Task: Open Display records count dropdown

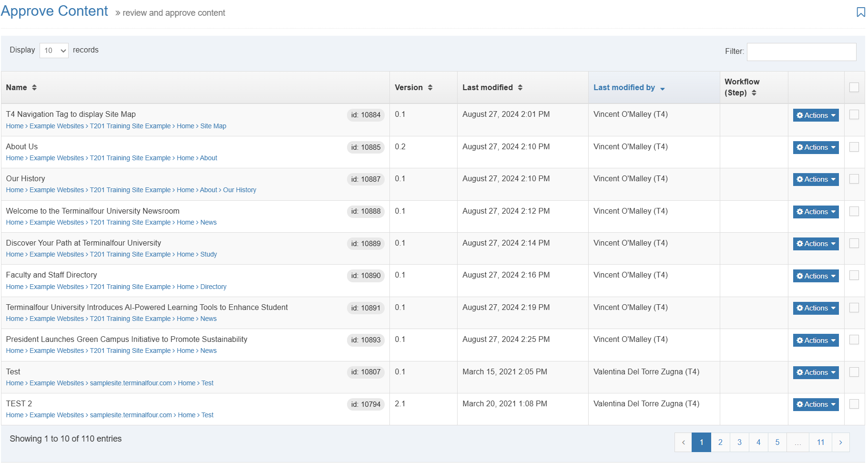Action: click(54, 51)
